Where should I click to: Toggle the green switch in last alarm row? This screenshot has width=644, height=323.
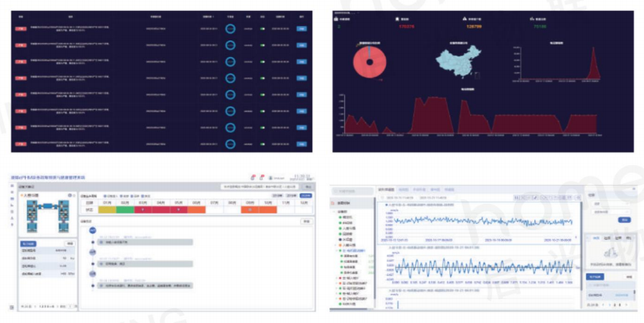tap(262, 144)
